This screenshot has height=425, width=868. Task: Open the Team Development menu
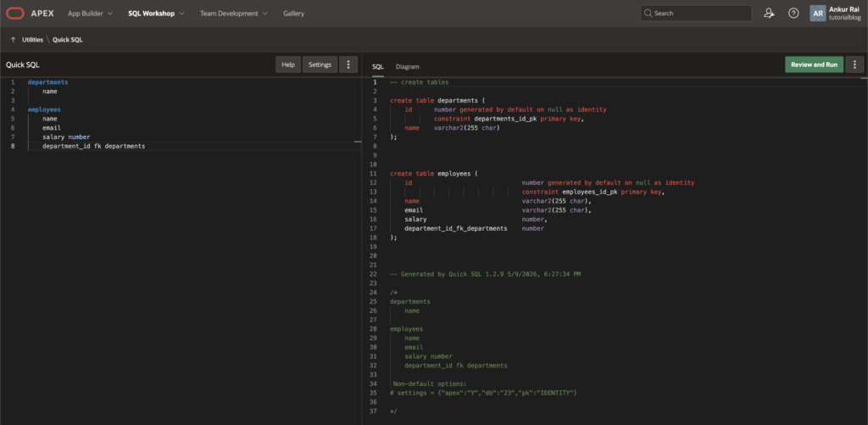click(x=234, y=14)
